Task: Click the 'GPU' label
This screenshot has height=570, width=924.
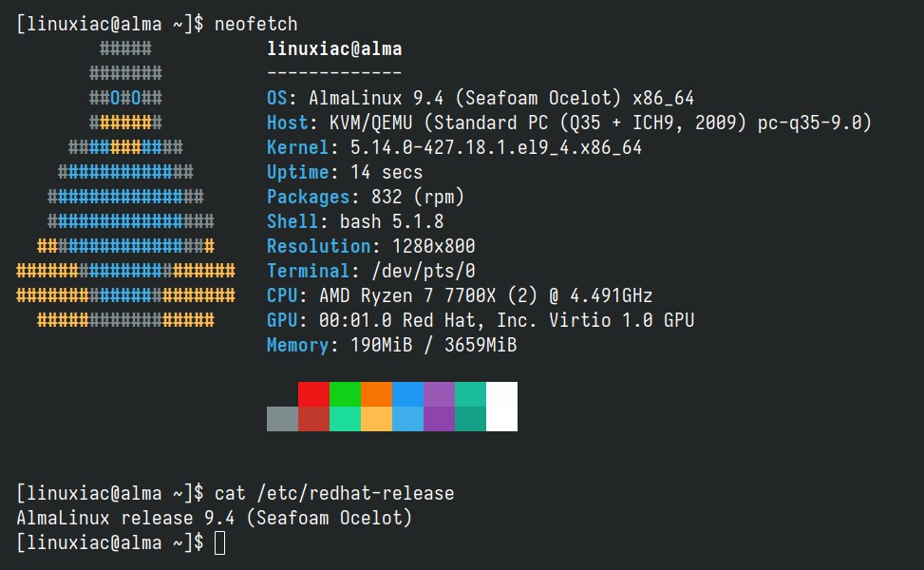Action: tap(282, 321)
